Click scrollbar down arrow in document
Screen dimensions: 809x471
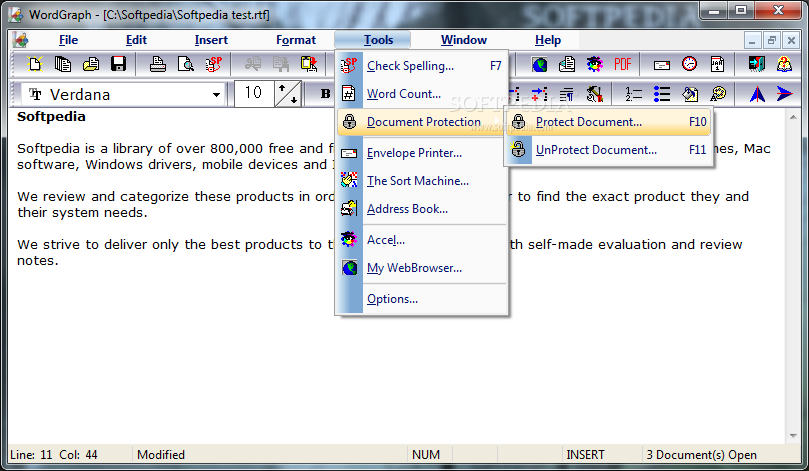[x=793, y=436]
